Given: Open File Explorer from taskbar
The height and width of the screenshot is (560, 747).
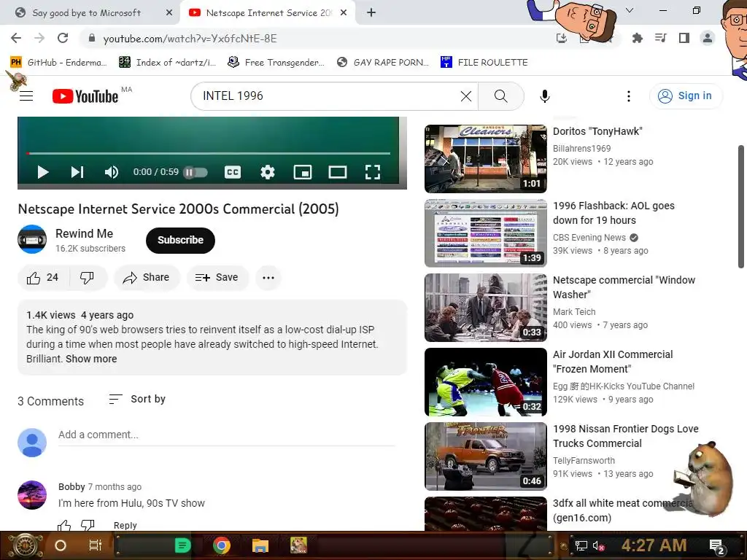Looking at the screenshot, I should coord(260,545).
